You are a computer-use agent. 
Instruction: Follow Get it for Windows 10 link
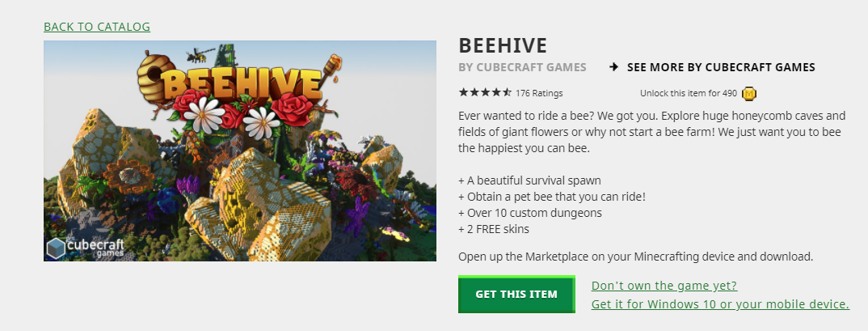coord(720,303)
